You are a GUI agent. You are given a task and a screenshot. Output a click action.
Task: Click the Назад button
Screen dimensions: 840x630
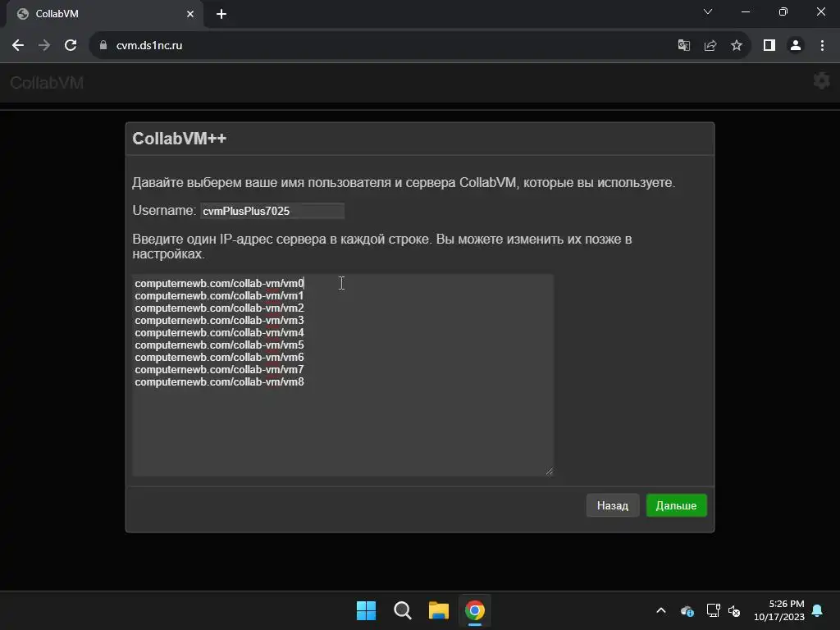612,505
